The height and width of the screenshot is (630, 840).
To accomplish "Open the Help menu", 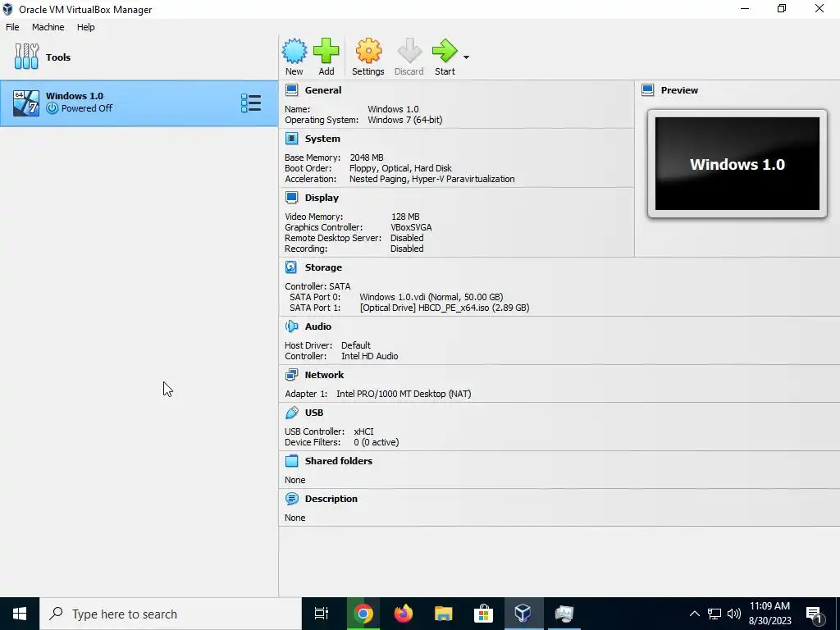I will [x=85, y=27].
